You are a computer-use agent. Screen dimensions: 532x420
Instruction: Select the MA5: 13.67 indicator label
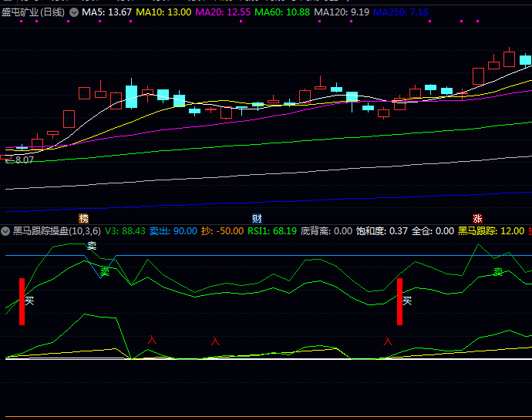(107, 13)
